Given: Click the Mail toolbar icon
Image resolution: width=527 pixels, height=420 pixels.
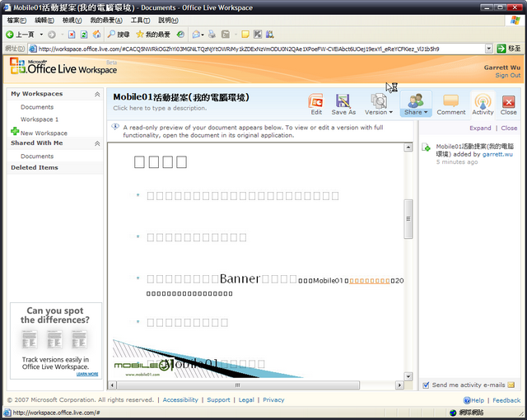Looking at the screenshot, I should 196,35.
